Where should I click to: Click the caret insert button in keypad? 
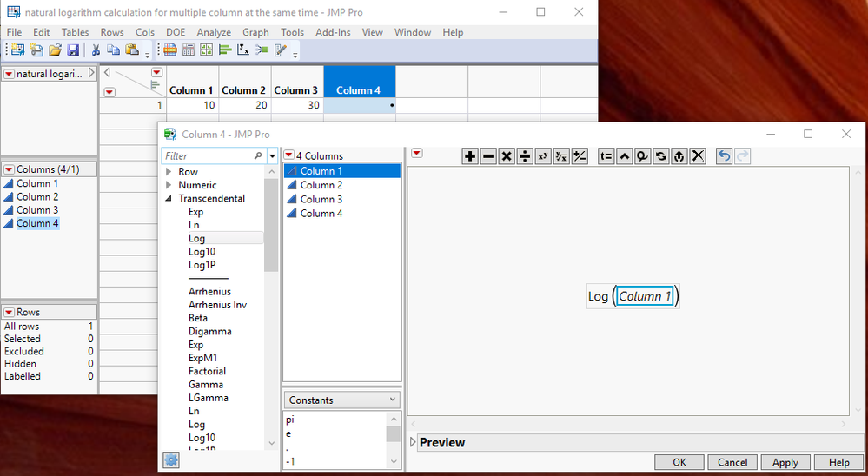[x=625, y=156]
